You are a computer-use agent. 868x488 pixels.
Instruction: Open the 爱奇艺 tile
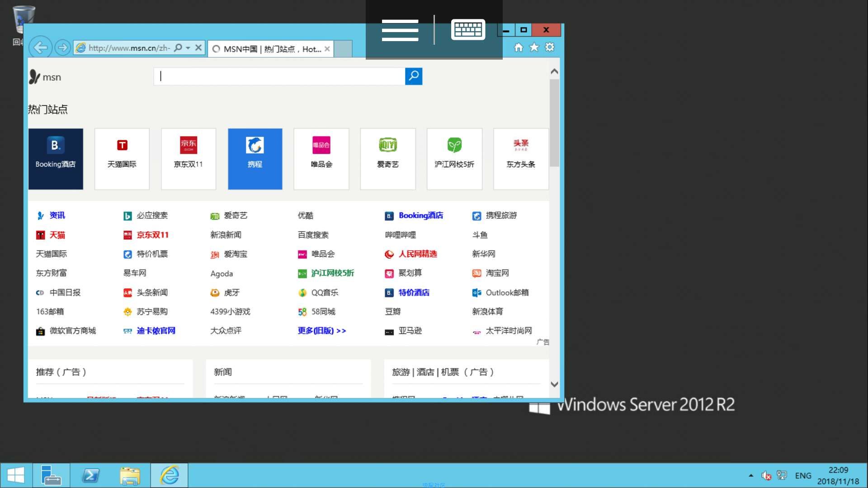tap(388, 159)
